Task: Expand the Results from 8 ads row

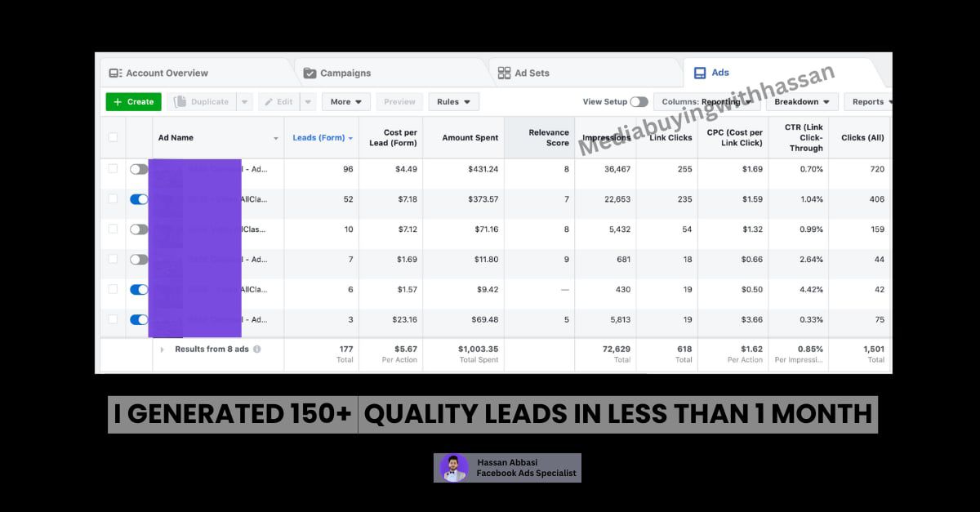Action: tap(162, 349)
